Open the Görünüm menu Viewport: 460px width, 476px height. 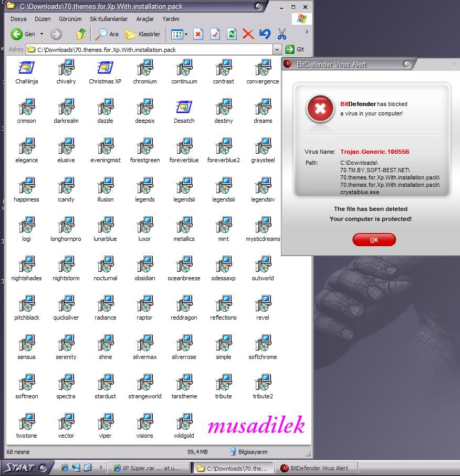(x=70, y=19)
